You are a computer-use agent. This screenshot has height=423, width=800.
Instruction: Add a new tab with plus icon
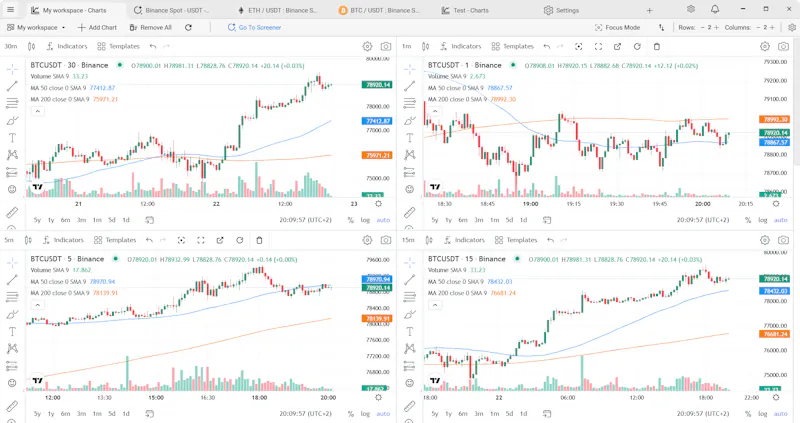pyautogui.click(x=649, y=10)
